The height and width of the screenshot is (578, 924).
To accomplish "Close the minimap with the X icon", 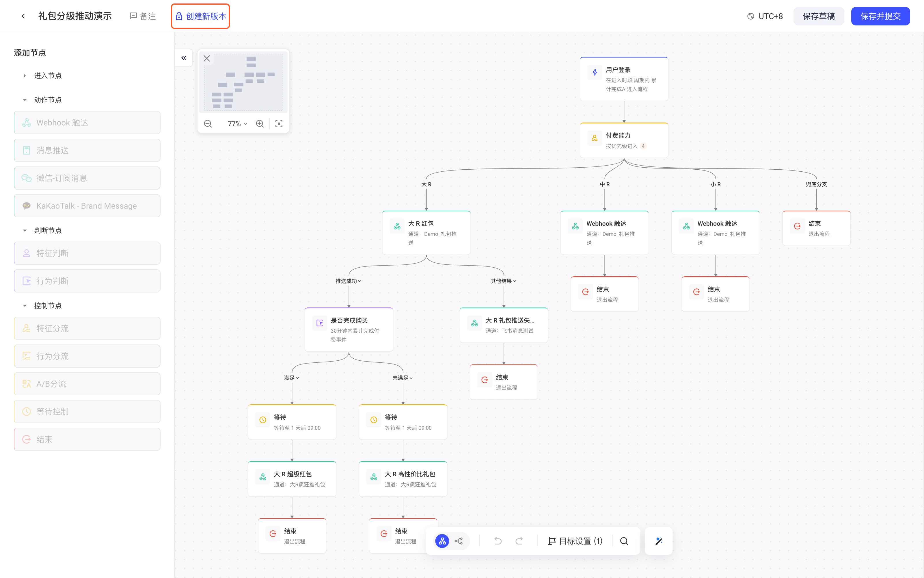I will [x=206, y=58].
